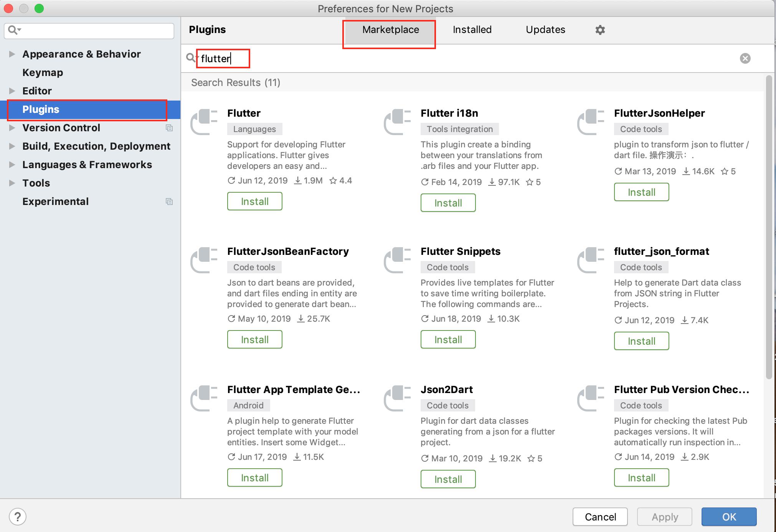The image size is (776, 532).
Task: Click the copy-settings icon next to Experimental
Action: point(169,202)
